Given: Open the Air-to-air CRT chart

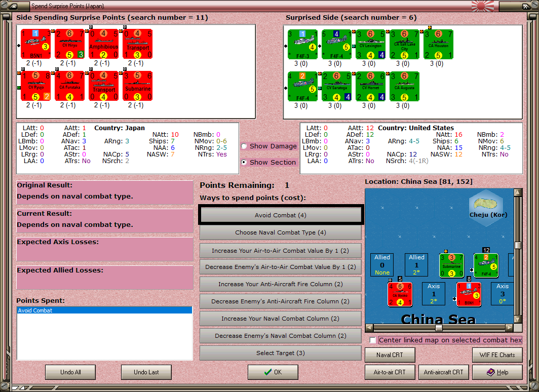Looking at the screenshot, I should point(390,372).
